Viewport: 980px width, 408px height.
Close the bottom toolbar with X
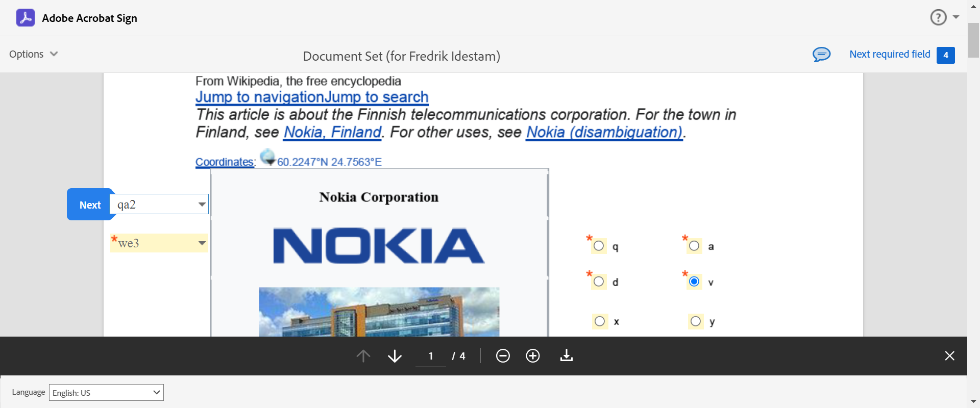tap(949, 356)
